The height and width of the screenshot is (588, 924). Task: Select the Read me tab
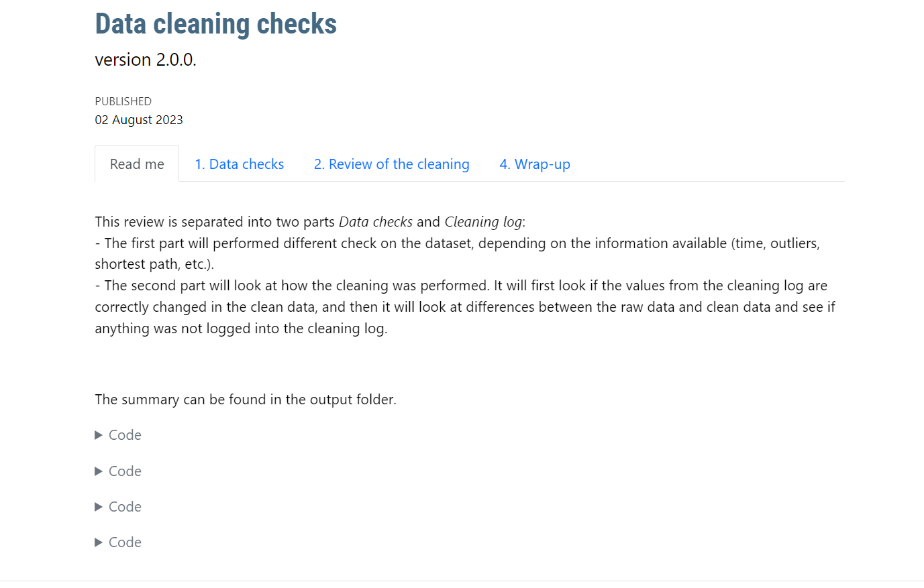click(x=137, y=164)
